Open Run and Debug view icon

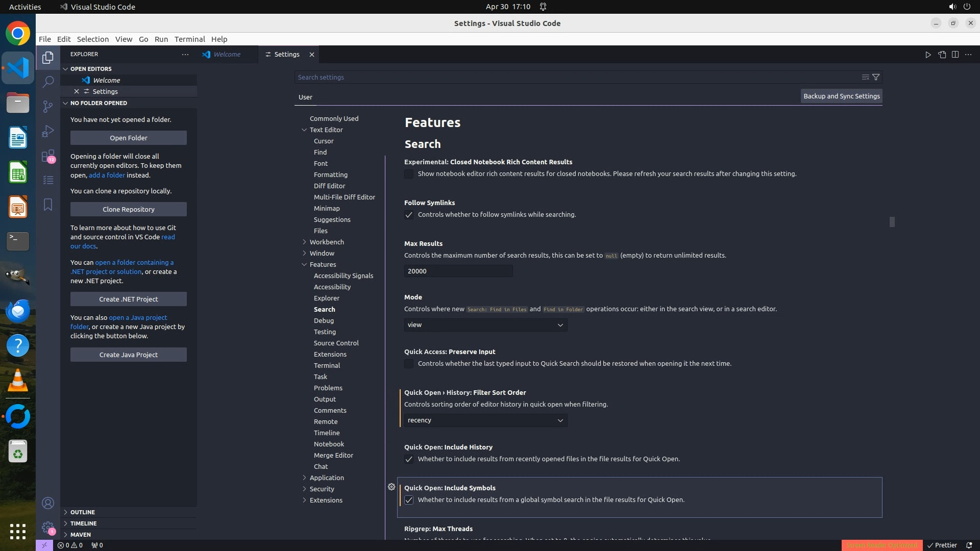point(48,131)
